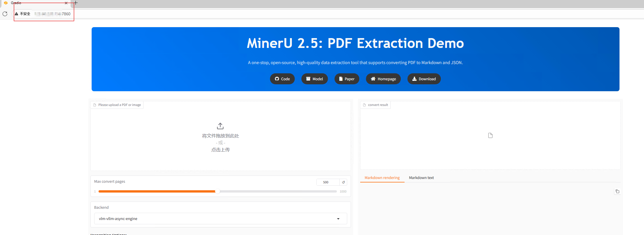Go to the Homepage link button
Image resolution: width=644 pixels, height=235 pixels.
tap(383, 79)
